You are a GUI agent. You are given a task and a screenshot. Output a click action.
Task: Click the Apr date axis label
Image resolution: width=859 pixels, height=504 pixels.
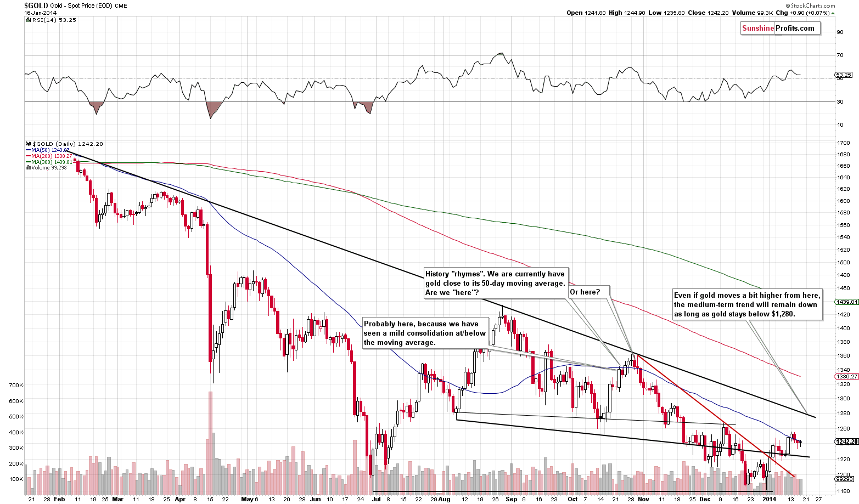(x=180, y=500)
